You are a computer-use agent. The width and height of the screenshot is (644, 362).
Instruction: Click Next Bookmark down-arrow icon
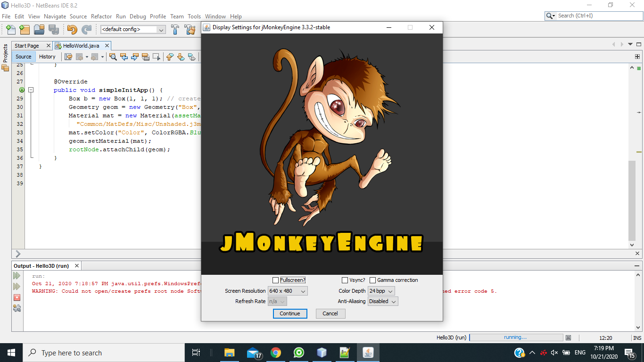click(181, 57)
